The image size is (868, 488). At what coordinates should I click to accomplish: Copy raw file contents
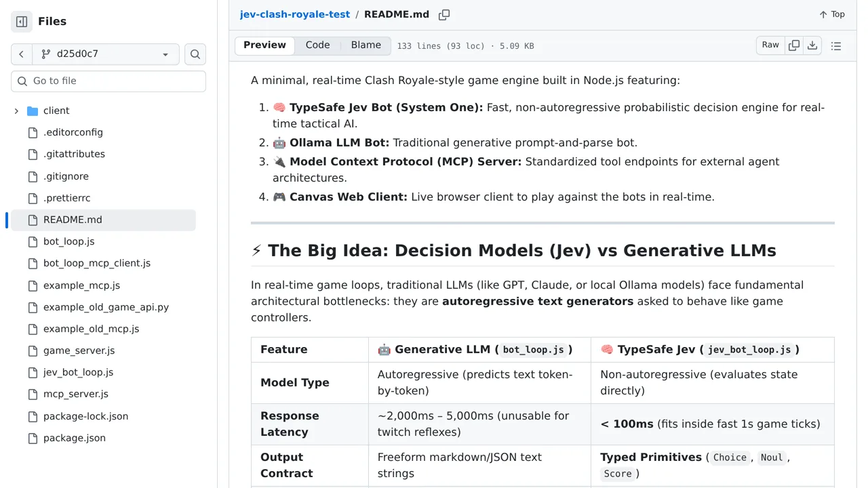pos(794,45)
